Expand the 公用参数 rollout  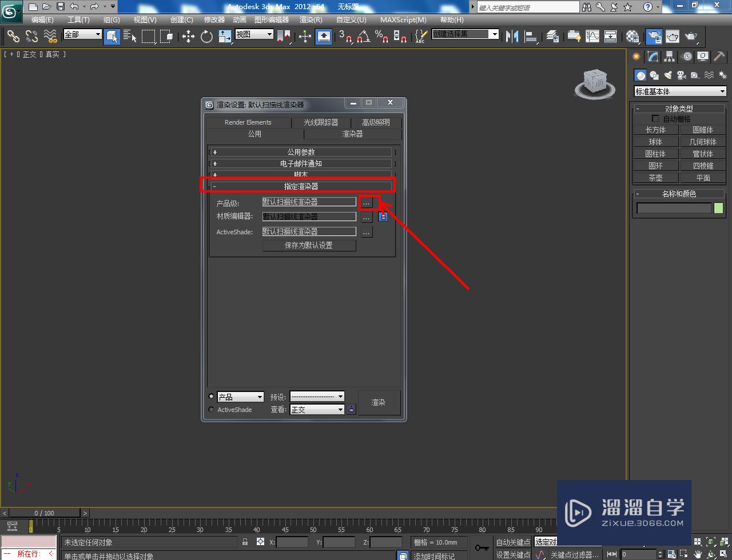pyautogui.click(x=301, y=152)
